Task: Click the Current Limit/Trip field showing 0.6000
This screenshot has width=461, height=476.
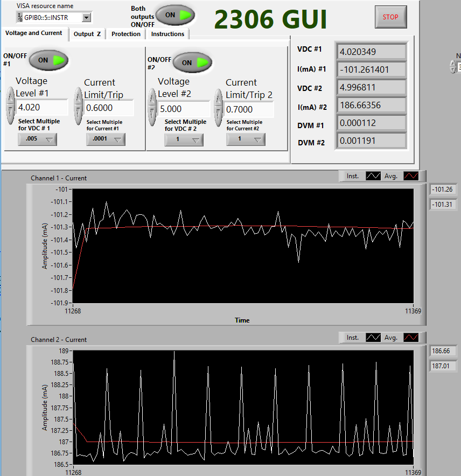Action: 109,108
